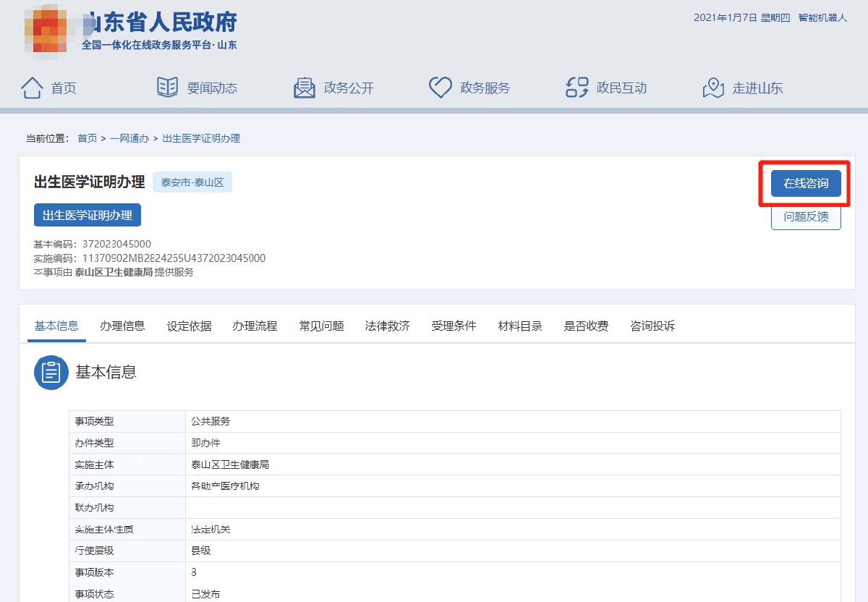Open the 智能机器人 link in header
The height and width of the screenshot is (602, 868).
[x=822, y=17]
